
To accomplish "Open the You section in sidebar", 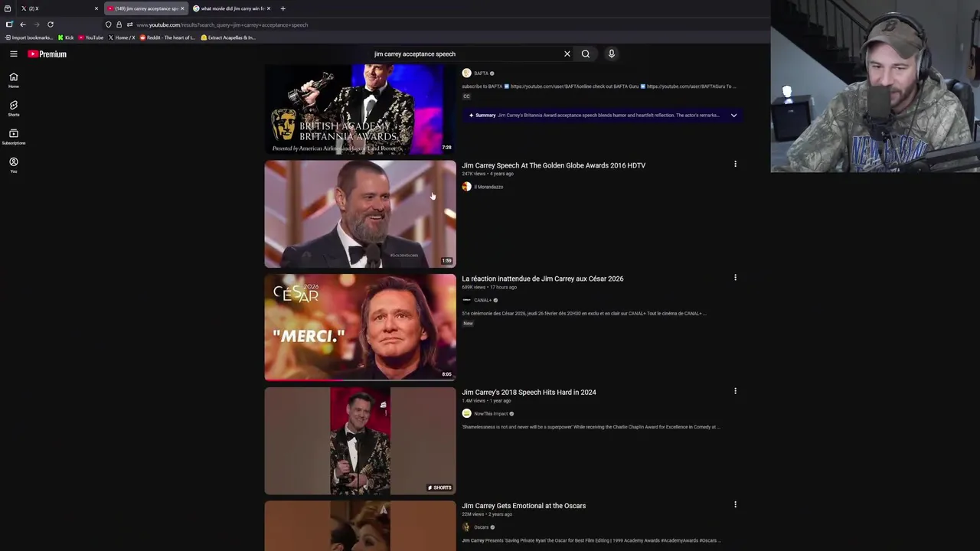I will [x=13, y=165].
